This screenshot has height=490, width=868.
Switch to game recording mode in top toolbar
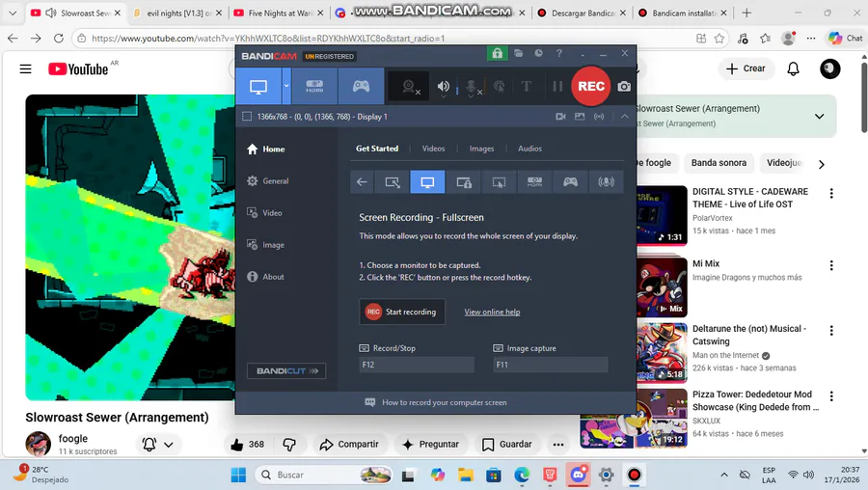361,87
